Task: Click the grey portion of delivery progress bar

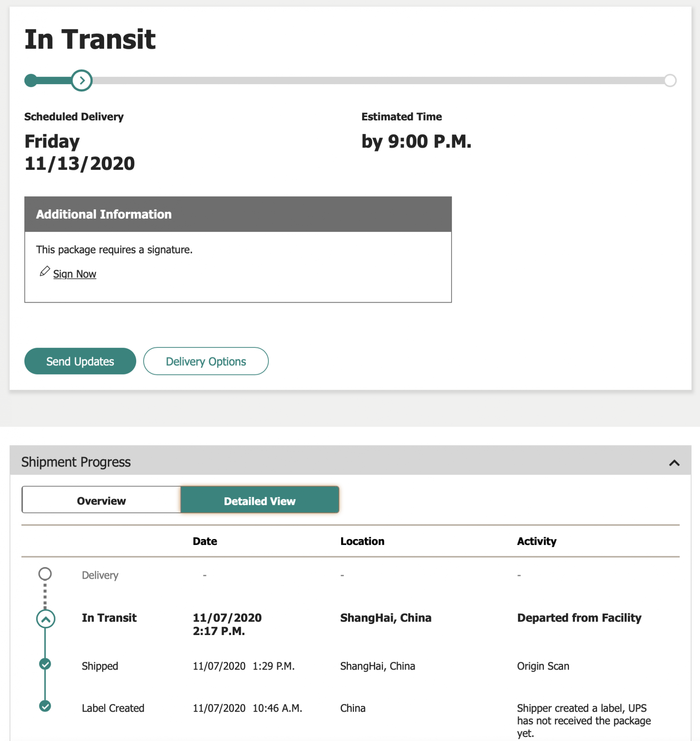Action: [373, 80]
